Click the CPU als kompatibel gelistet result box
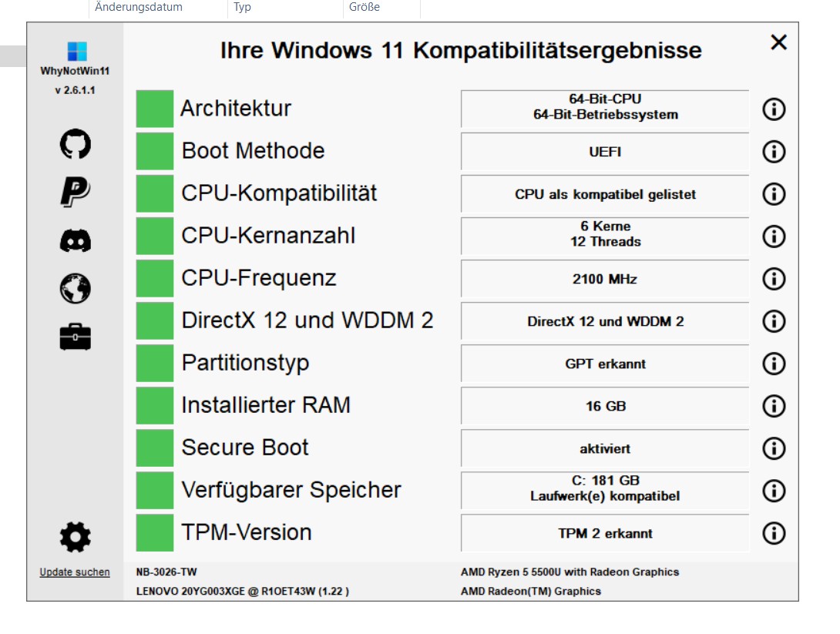The image size is (840, 634). (604, 193)
